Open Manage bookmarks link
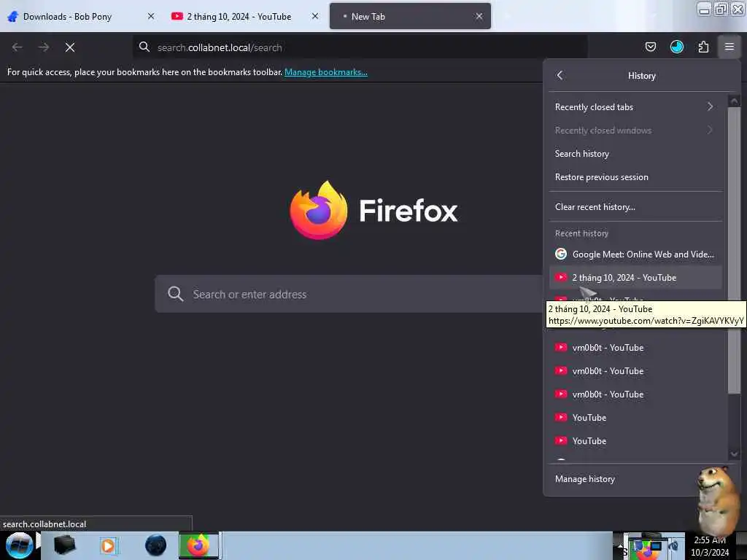 pos(326,72)
